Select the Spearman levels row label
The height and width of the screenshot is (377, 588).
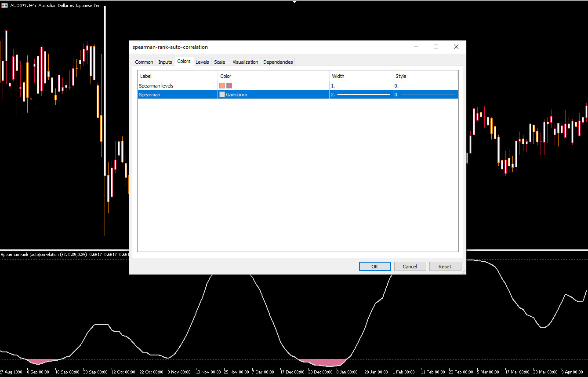pos(156,86)
